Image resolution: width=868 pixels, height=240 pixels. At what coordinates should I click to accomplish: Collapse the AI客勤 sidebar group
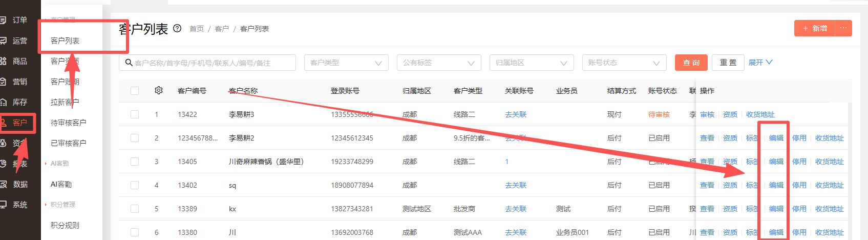tap(59, 164)
